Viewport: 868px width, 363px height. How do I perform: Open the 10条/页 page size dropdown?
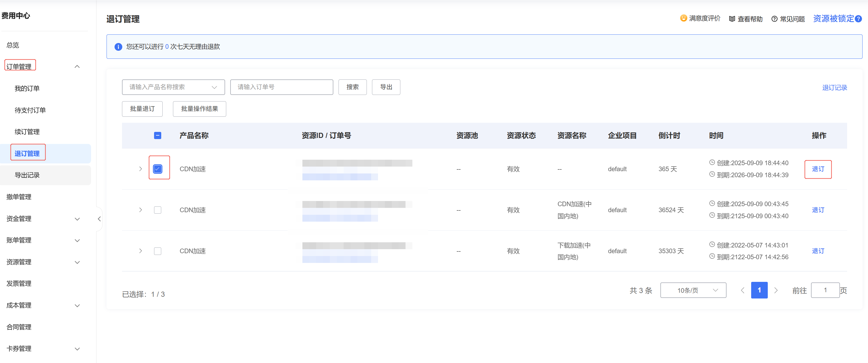click(693, 290)
